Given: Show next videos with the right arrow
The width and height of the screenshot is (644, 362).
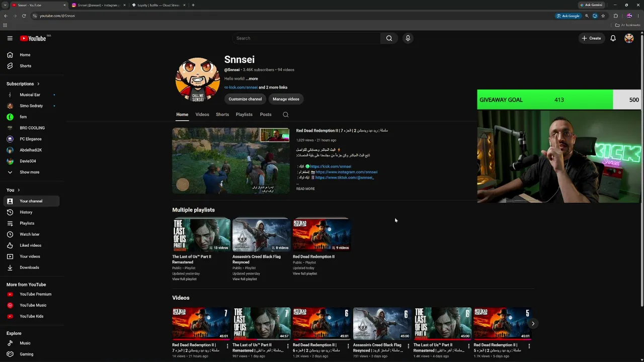Looking at the screenshot, I should tap(533, 323).
